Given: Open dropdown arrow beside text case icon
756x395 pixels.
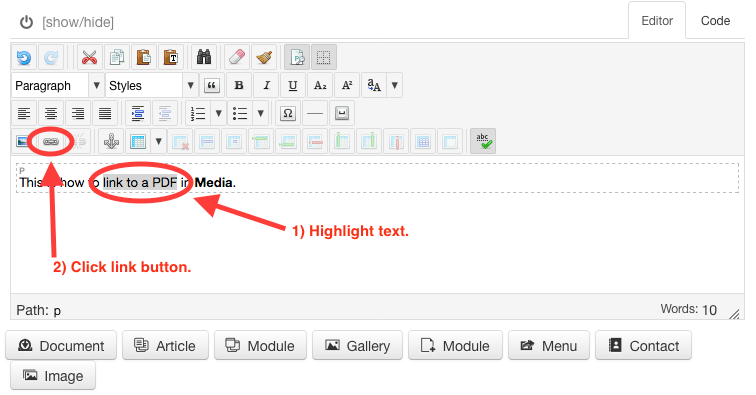Looking at the screenshot, I should [x=394, y=86].
